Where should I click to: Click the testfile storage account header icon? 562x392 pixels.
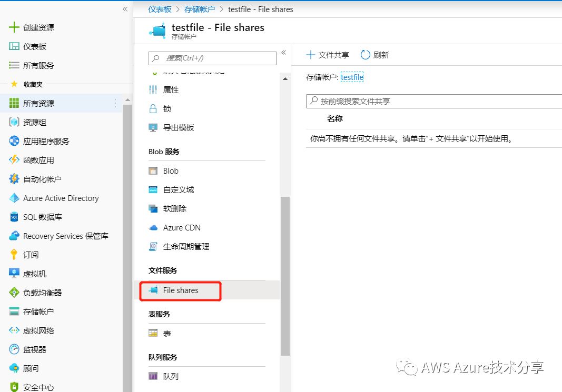(x=157, y=31)
